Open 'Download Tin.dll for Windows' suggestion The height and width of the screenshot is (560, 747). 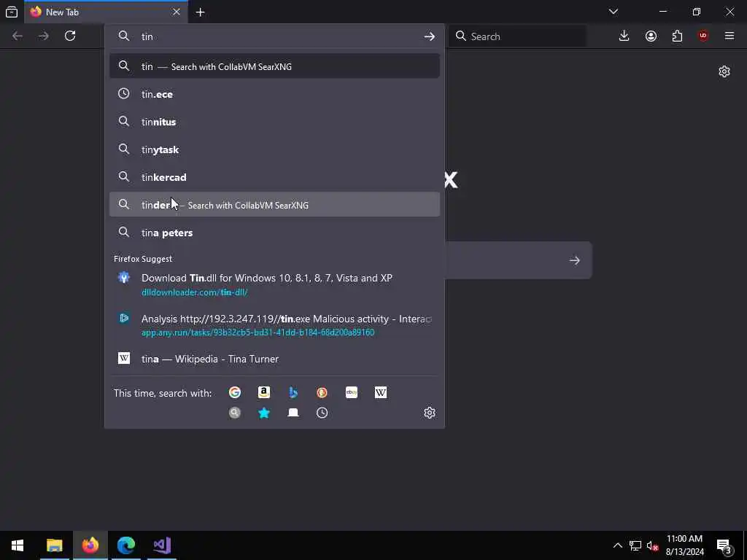tap(274, 284)
